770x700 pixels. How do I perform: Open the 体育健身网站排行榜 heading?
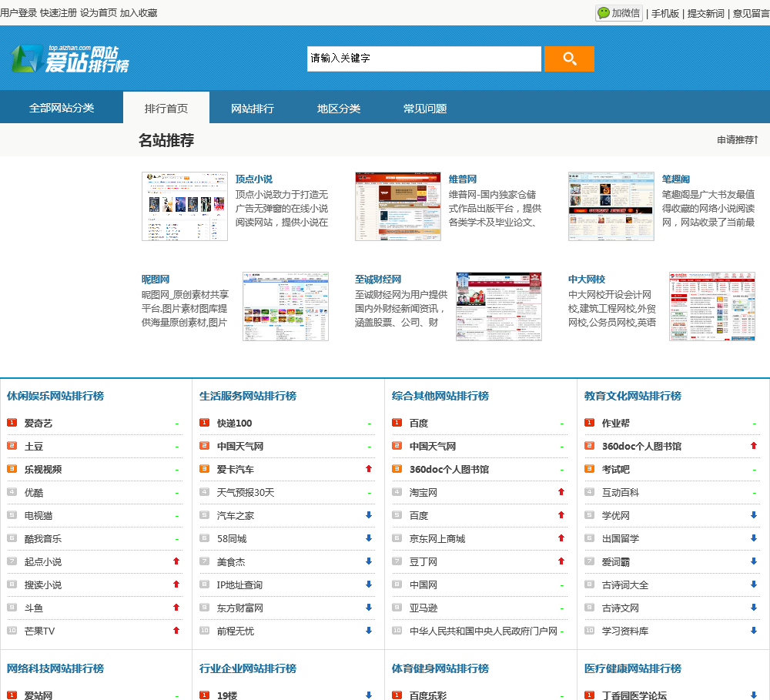[x=440, y=668]
